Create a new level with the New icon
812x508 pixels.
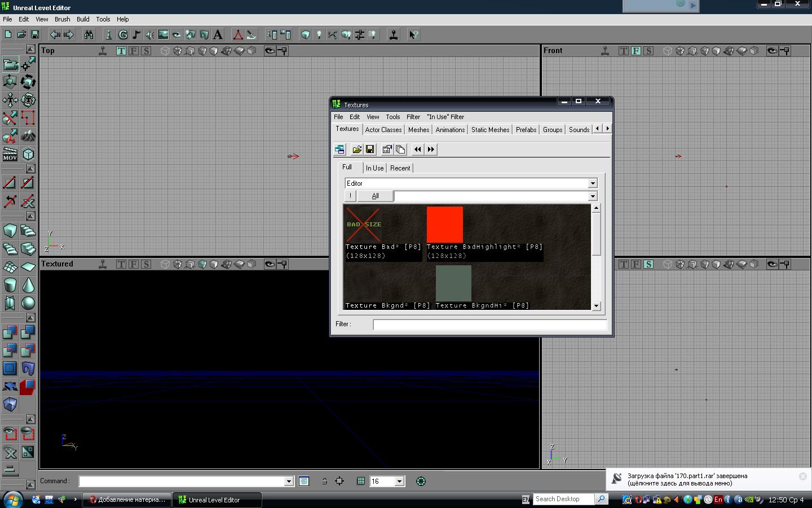point(8,34)
